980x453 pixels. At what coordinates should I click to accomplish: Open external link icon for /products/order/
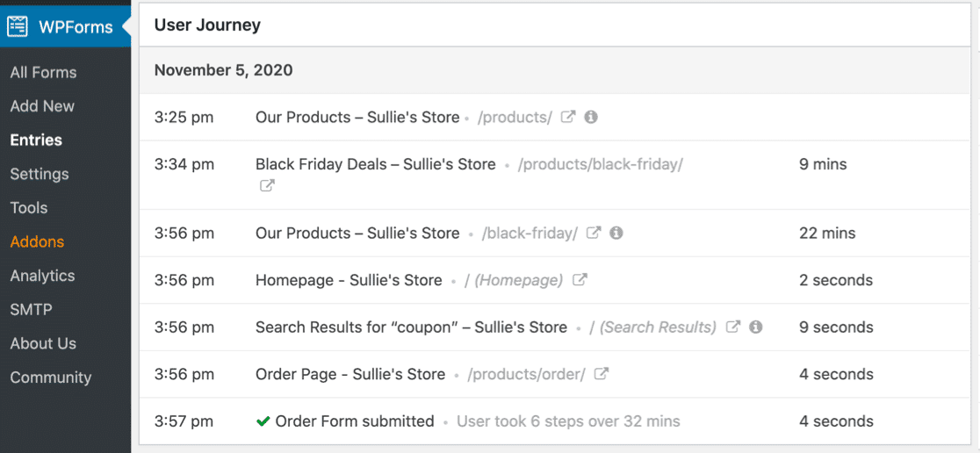602,374
